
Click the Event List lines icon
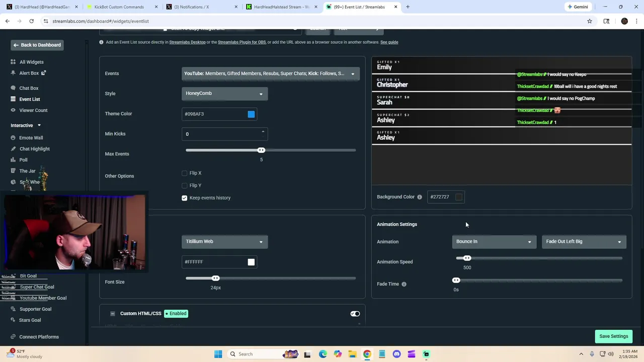pyautogui.click(x=13, y=99)
